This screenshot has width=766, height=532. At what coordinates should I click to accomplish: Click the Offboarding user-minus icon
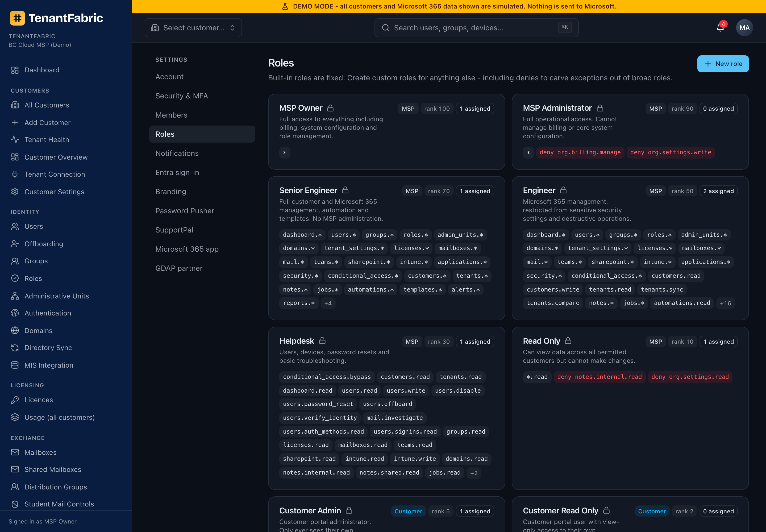point(15,244)
